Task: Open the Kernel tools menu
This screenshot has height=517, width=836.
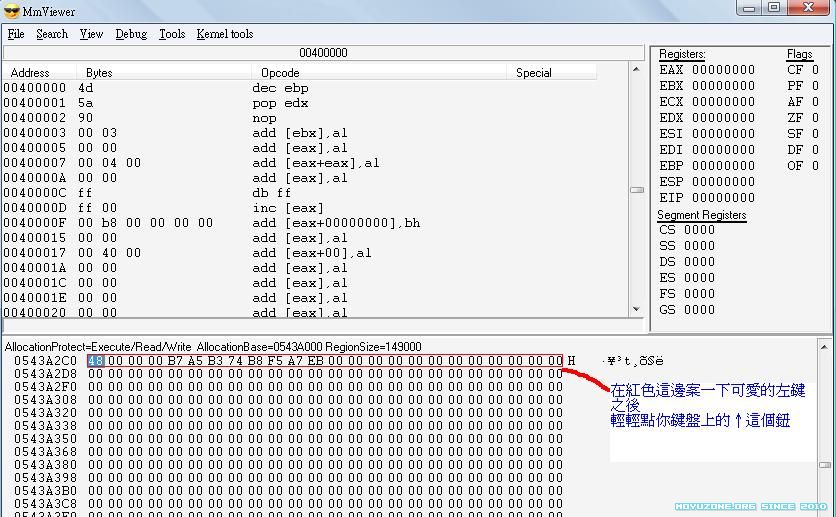Action: (225, 34)
